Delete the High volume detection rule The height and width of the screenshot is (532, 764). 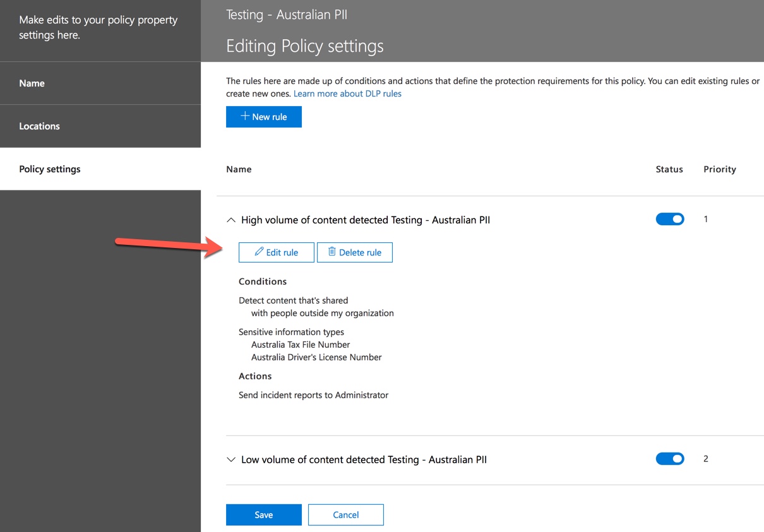pos(354,252)
